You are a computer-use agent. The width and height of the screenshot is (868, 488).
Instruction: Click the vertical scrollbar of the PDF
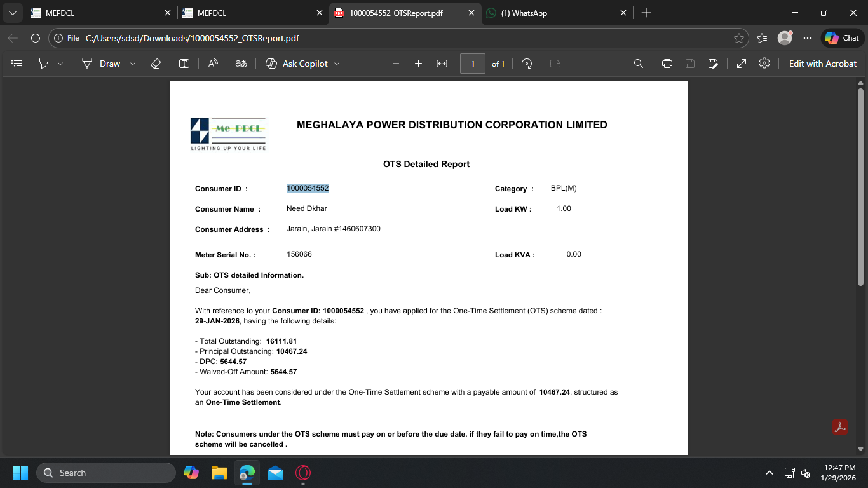click(x=860, y=187)
